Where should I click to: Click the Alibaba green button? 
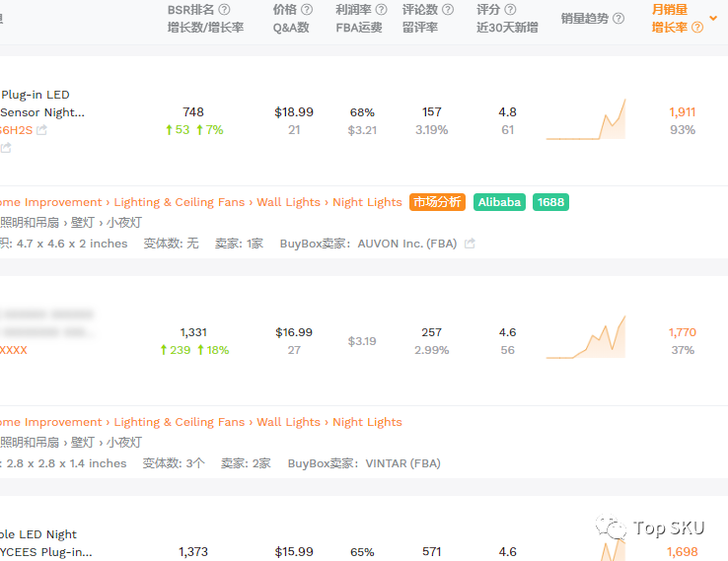(499, 202)
